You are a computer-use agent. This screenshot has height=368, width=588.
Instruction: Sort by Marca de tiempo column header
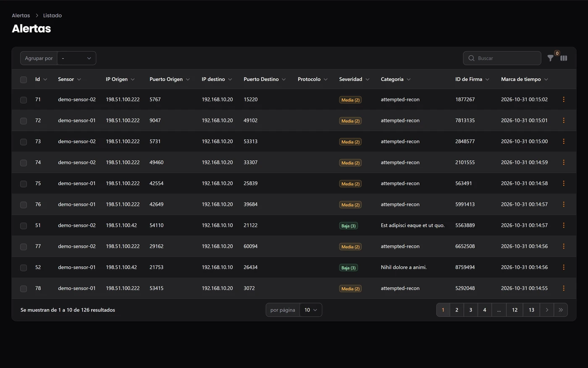tap(525, 79)
